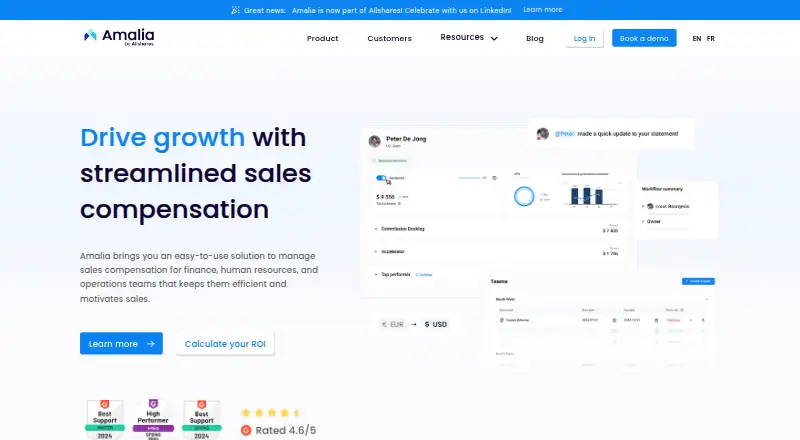Click the Best Support Spring 2024 badge

click(x=202, y=420)
